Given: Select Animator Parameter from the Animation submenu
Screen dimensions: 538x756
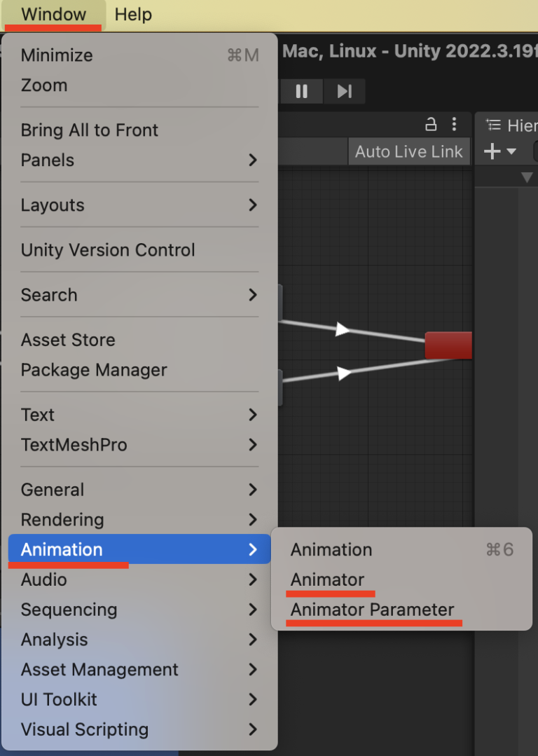Looking at the screenshot, I should coord(373,610).
